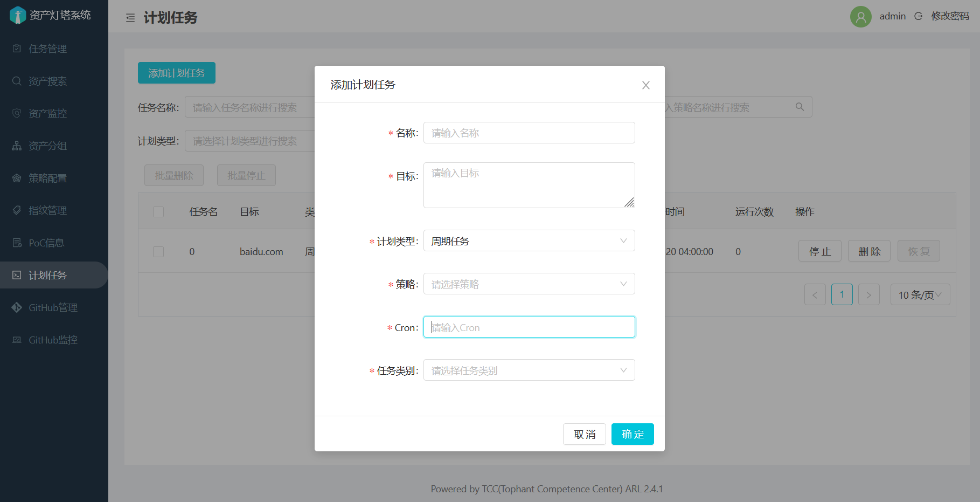The height and width of the screenshot is (502, 980).
Task: Open GitHub监控 in the sidebar menu
Action: click(54, 340)
